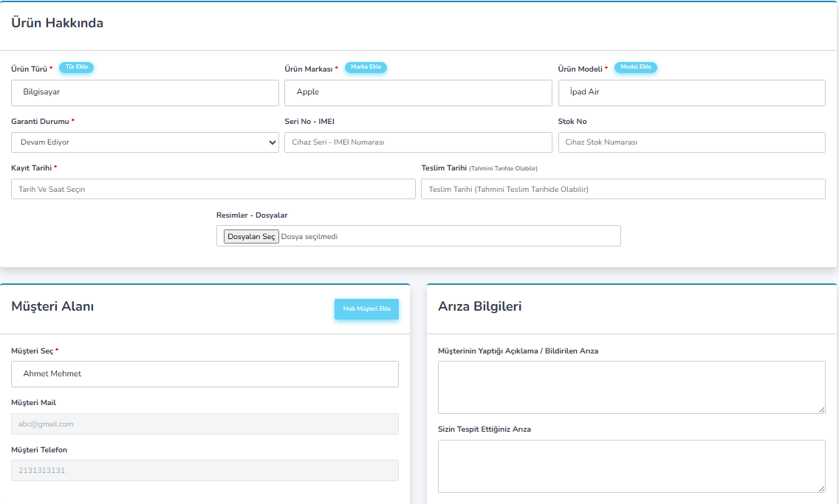
Task: Click the Hızlı Müşteri Ekle button
Action: (366, 309)
